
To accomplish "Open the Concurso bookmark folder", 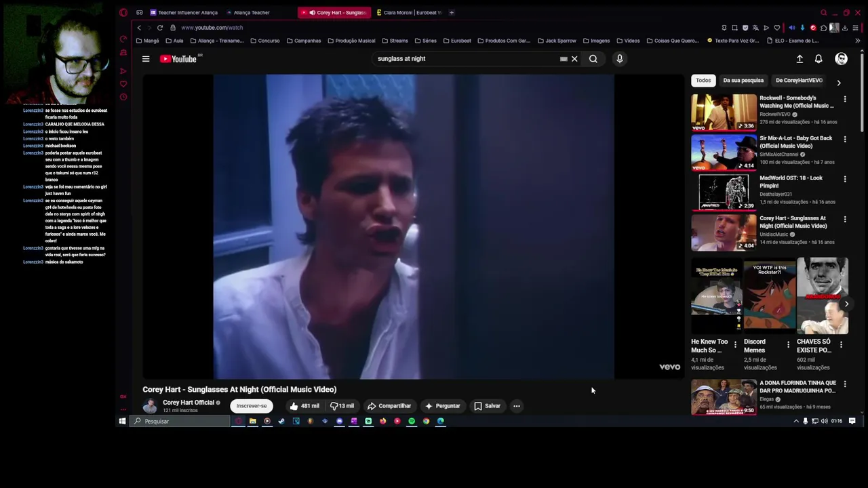I will click(x=264, y=41).
